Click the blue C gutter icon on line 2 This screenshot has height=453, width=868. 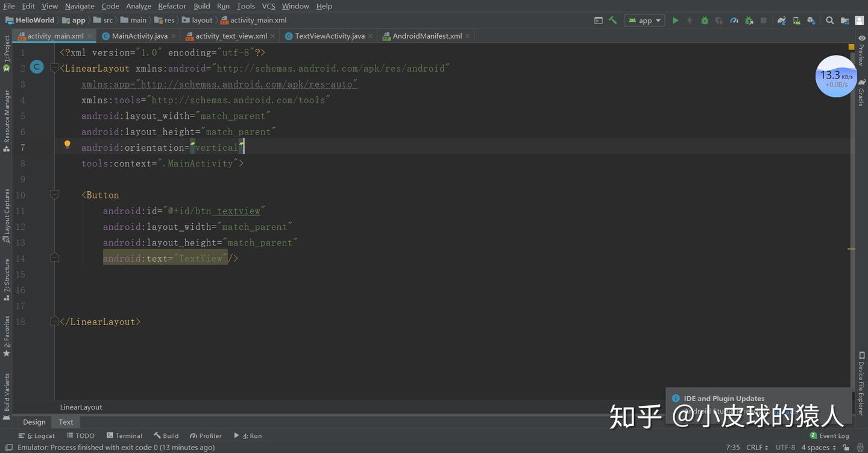pos(37,68)
